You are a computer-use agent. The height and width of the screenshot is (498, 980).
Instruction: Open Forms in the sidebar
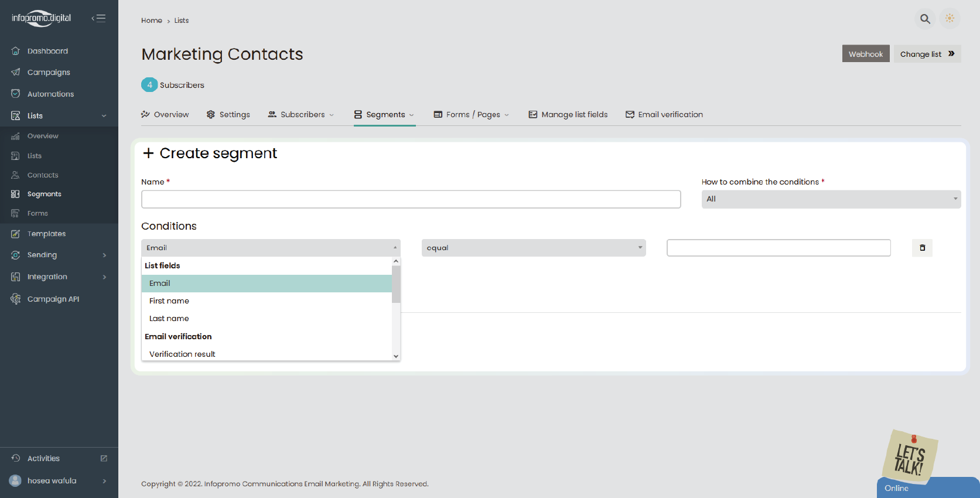[x=37, y=213]
